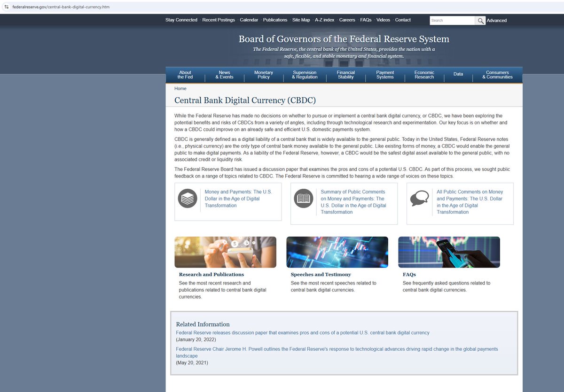564x392 pixels.
Task: Open Data menu in navigation bar
Action: pyautogui.click(x=458, y=74)
